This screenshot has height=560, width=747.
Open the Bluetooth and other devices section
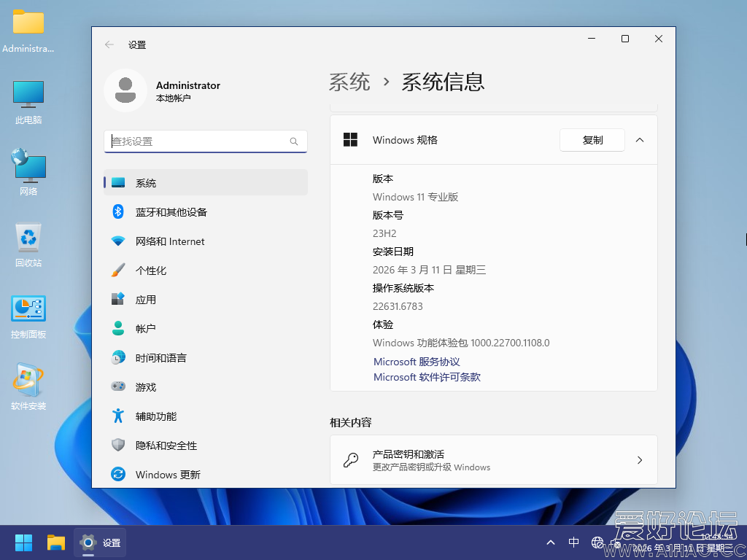point(205,212)
